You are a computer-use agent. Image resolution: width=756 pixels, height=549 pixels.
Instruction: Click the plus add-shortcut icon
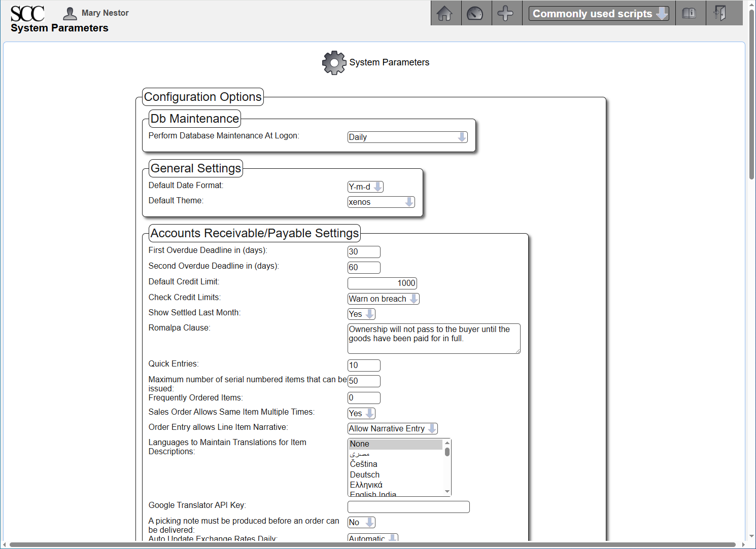pos(505,13)
